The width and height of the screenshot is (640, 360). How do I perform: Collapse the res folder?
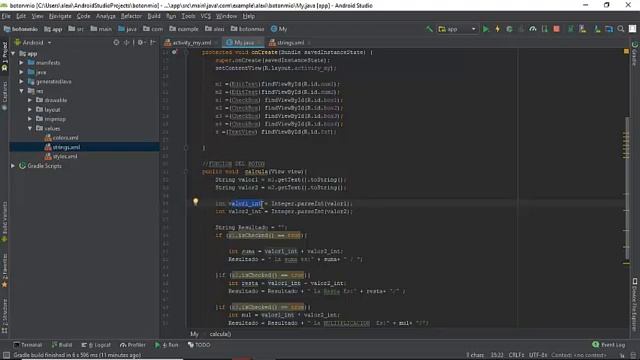click(x=21, y=91)
